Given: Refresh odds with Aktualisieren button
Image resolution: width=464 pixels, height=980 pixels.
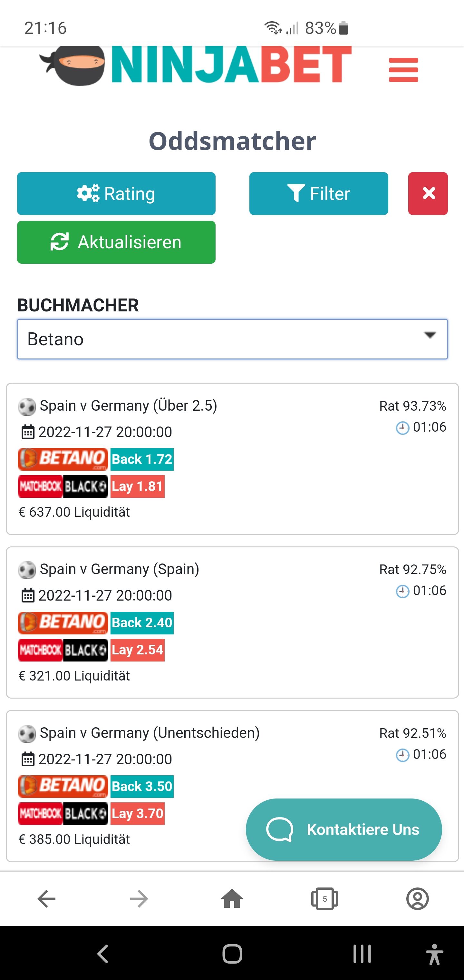Looking at the screenshot, I should coord(116,242).
